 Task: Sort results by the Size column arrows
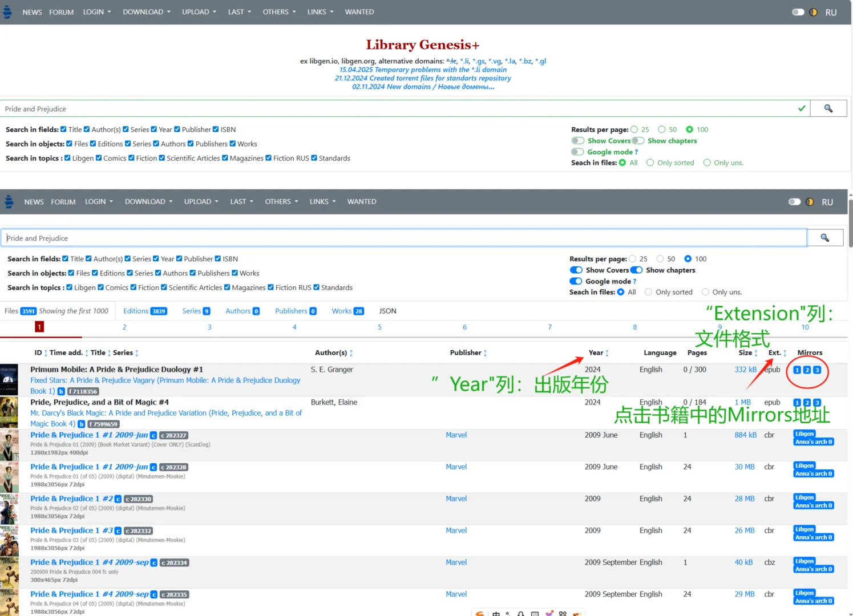click(x=756, y=353)
